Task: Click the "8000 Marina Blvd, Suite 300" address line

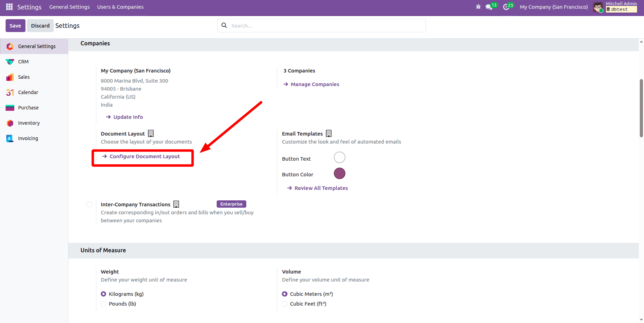Action: point(135,81)
